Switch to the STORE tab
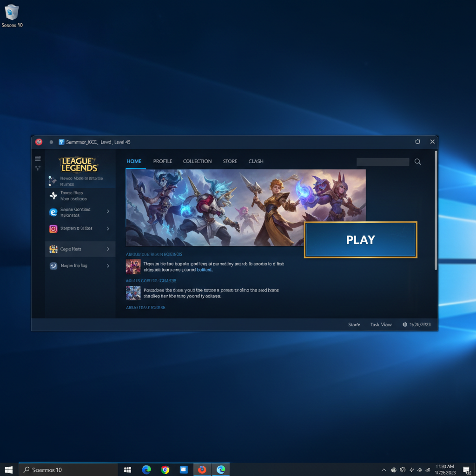Viewport: 476px width, 476px height. [230, 161]
